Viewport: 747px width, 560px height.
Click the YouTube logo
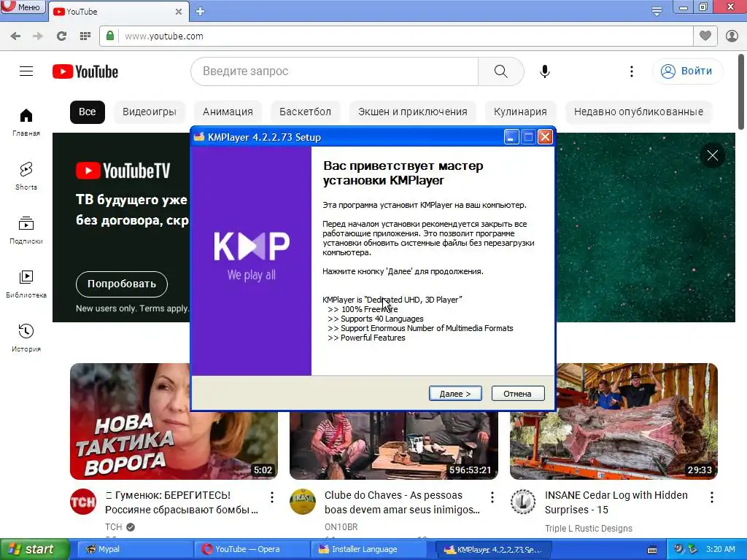pyautogui.click(x=85, y=71)
